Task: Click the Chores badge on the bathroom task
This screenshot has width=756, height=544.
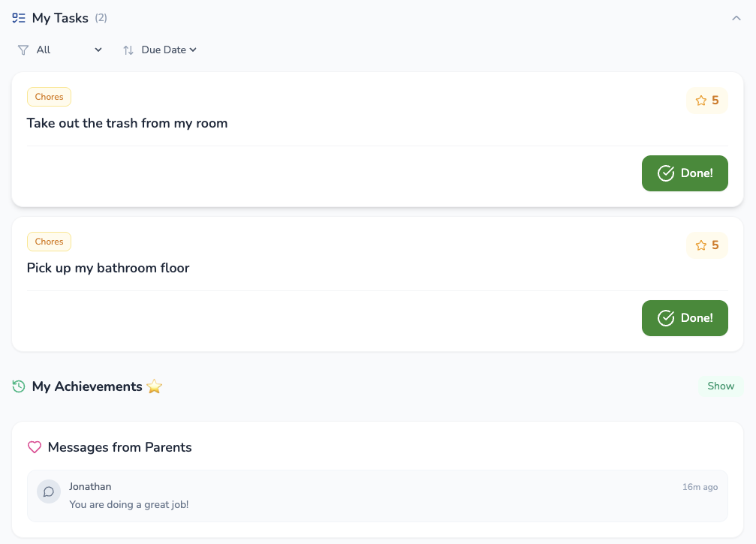Action: coord(49,242)
